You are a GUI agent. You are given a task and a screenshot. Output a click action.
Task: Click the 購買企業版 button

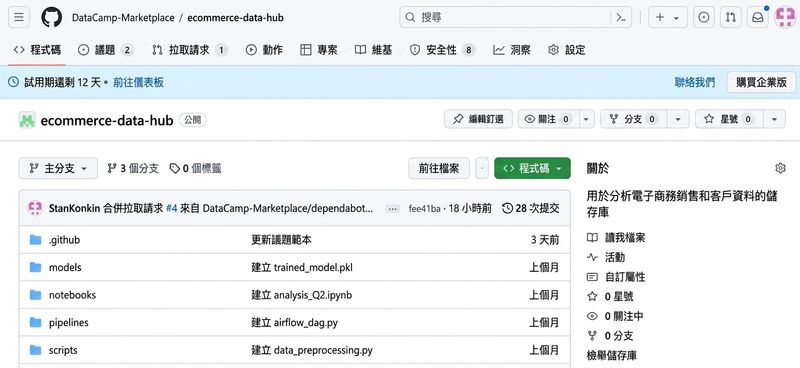[x=761, y=83]
